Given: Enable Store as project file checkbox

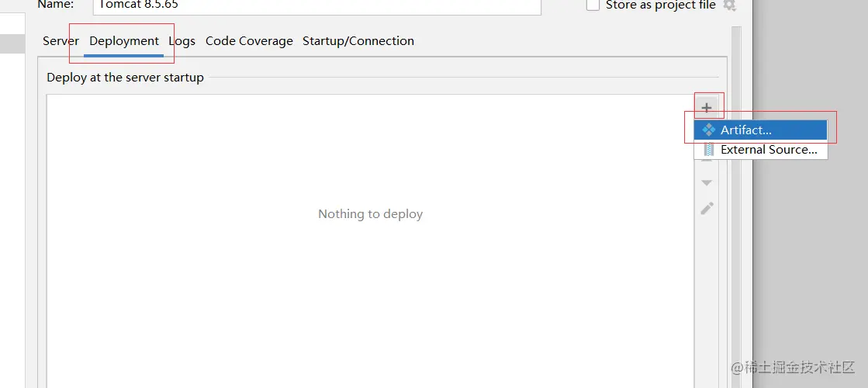Looking at the screenshot, I should coord(593,5).
